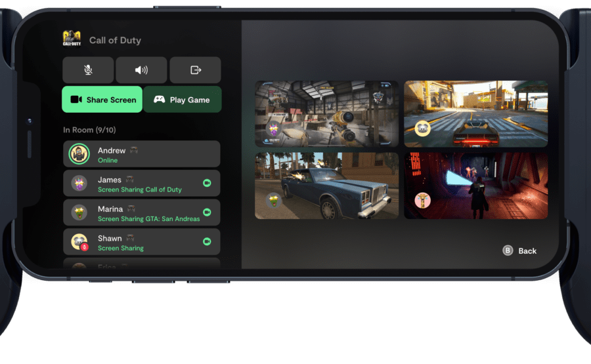Click the Back label
Image resolution: width=591 pixels, height=364 pixels.
527,251
